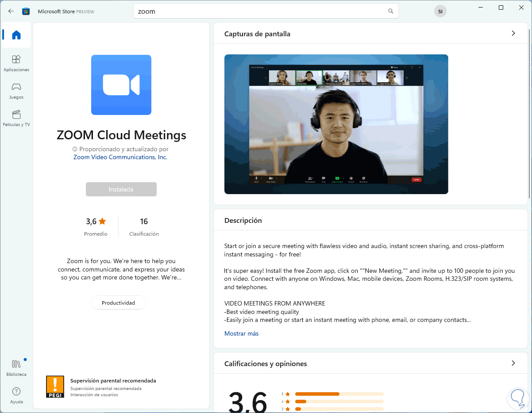The image size is (532, 413).
Task: Select the Productividad category tag
Action: click(x=118, y=303)
